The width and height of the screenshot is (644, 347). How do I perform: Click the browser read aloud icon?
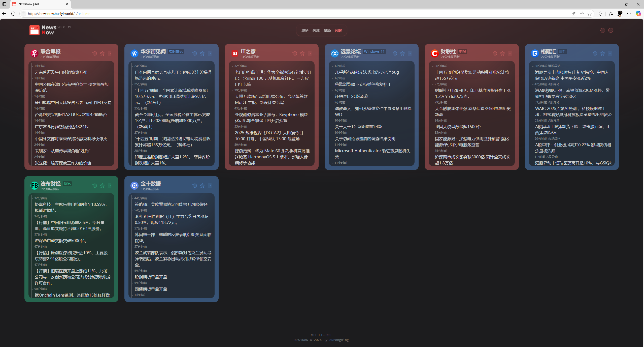pyautogui.click(x=582, y=14)
